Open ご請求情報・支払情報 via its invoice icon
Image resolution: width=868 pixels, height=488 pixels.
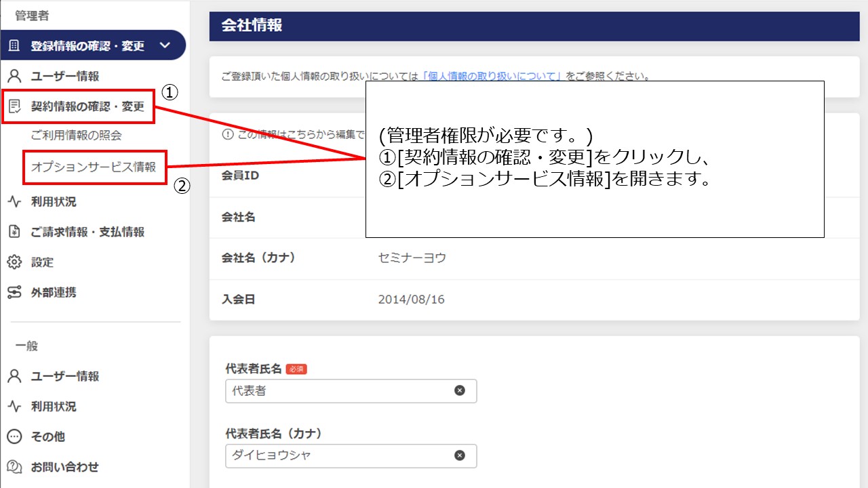[x=15, y=232]
